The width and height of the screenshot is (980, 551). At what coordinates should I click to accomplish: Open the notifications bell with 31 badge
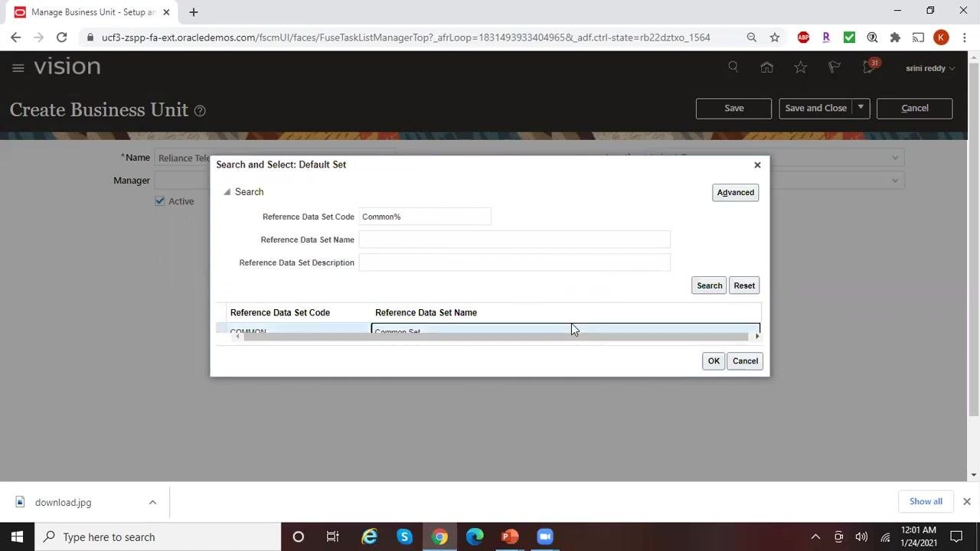pyautogui.click(x=869, y=67)
